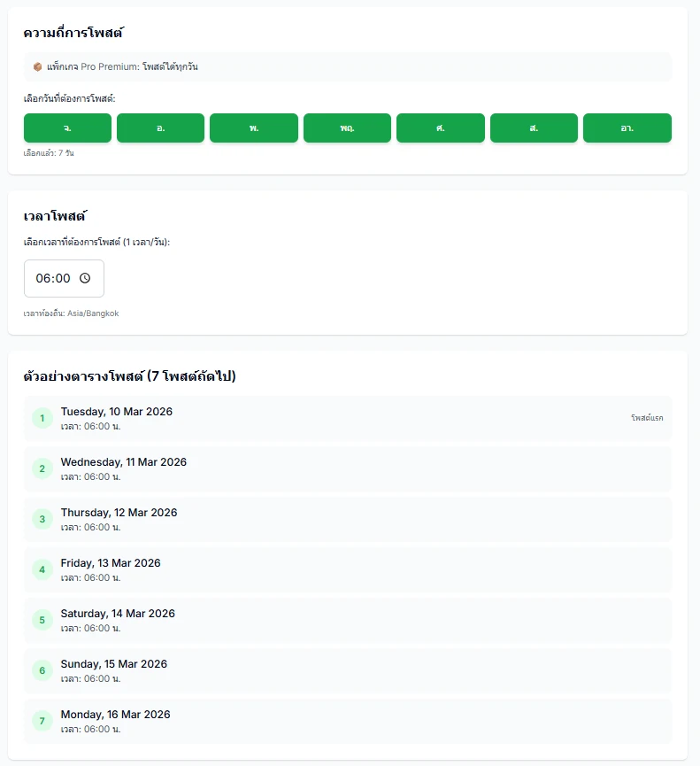Click the Pro Premium package info banner
Image resolution: width=700 pixels, height=766 pixels.
[347, 66]
